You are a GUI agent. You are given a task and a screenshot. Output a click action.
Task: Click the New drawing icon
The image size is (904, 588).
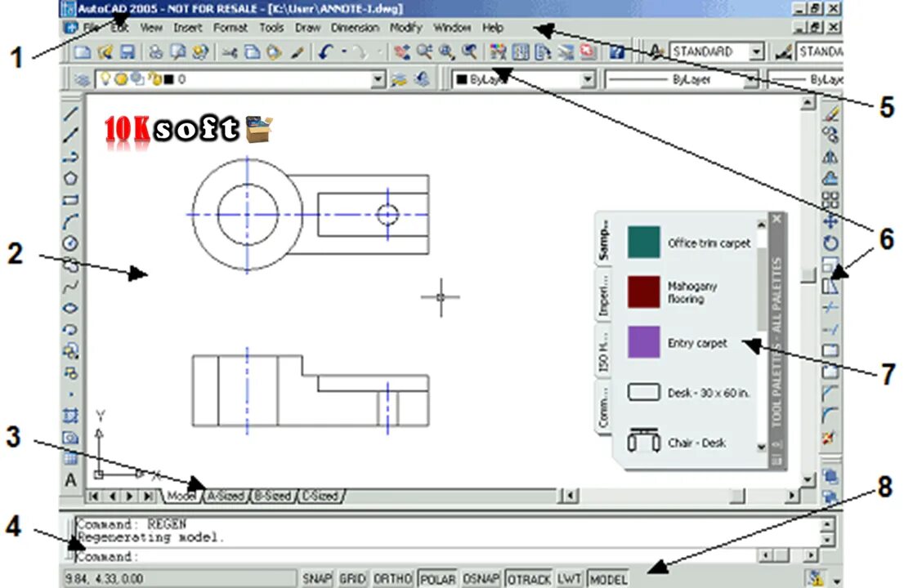click(83, 52)
